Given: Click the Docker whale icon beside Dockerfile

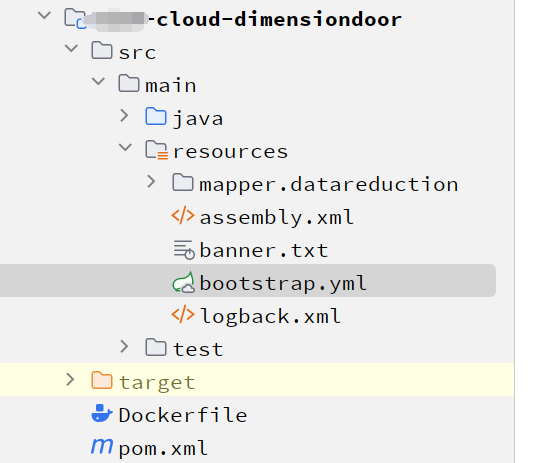Looking at the screenshot, I should tap(102, 413).
